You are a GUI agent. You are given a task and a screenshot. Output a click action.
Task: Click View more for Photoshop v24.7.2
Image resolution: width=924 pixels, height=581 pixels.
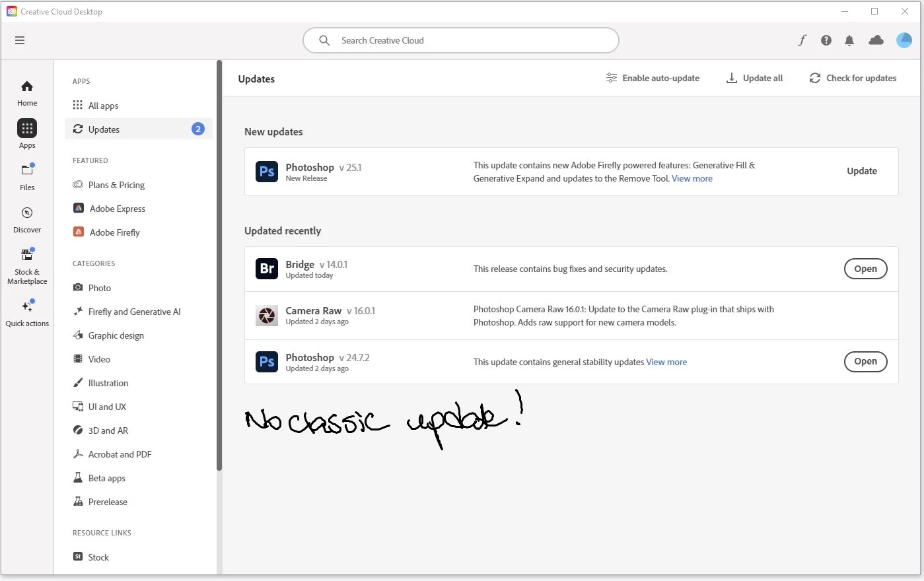tap(666, 362)
